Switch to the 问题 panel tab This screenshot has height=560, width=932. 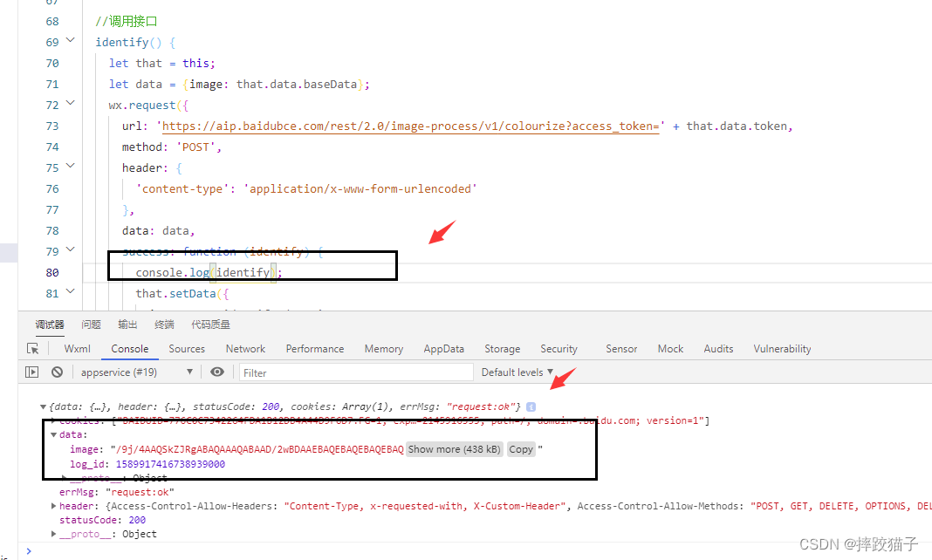pos(91,324)
